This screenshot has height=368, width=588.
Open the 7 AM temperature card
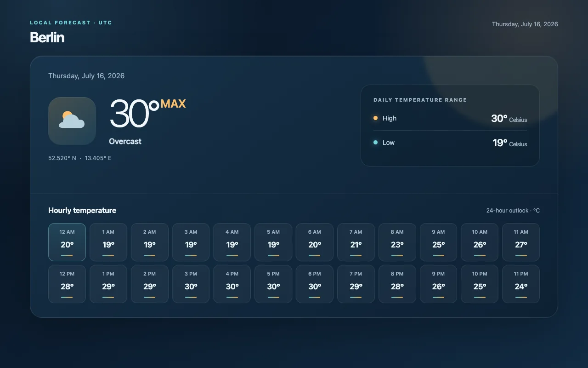tap(356, 242)
